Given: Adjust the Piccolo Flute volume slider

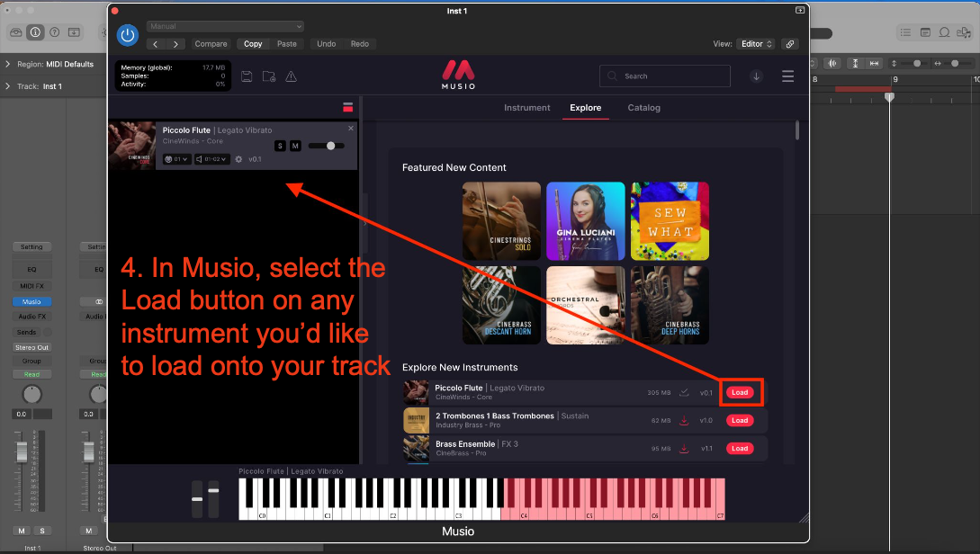Looking at the screenshot, I should tap(327, 146).
